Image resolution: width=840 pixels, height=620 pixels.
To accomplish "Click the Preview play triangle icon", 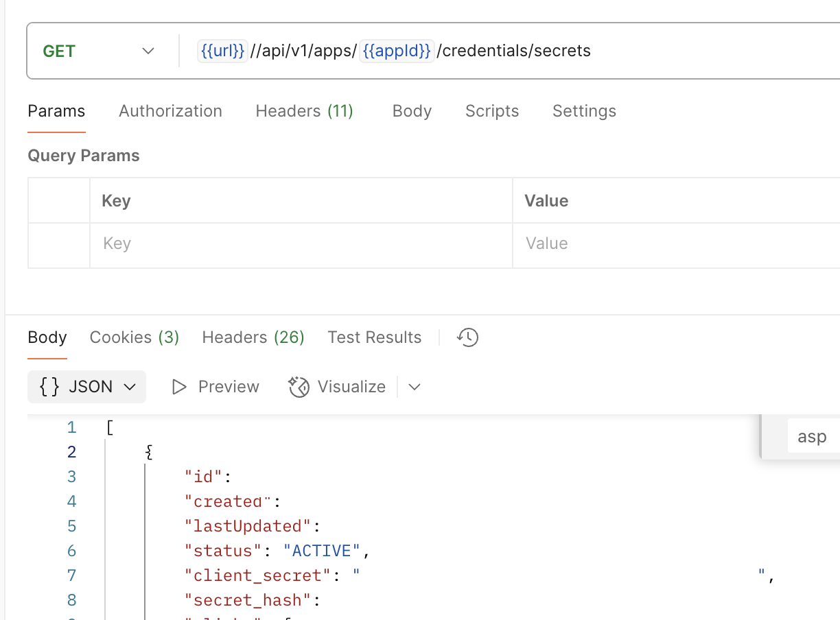I will tap(179, 387).
